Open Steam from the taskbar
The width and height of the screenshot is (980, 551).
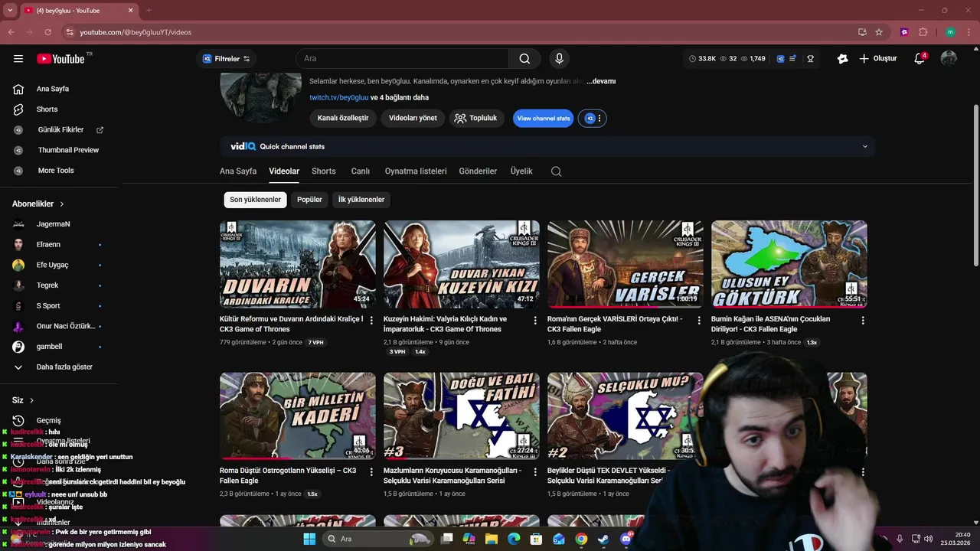pyautogui.click(x=603, y=539)
